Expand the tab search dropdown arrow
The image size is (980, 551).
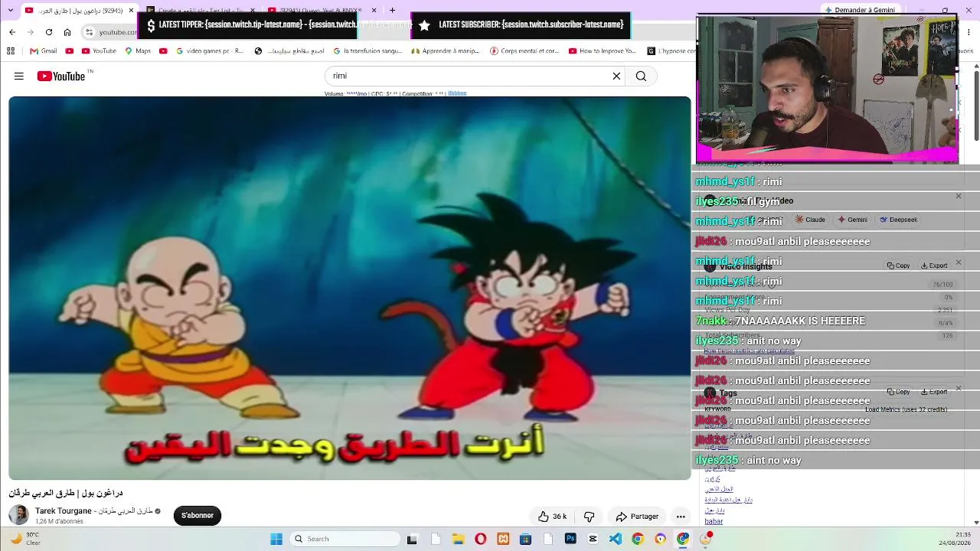click(x=11, y=11)
